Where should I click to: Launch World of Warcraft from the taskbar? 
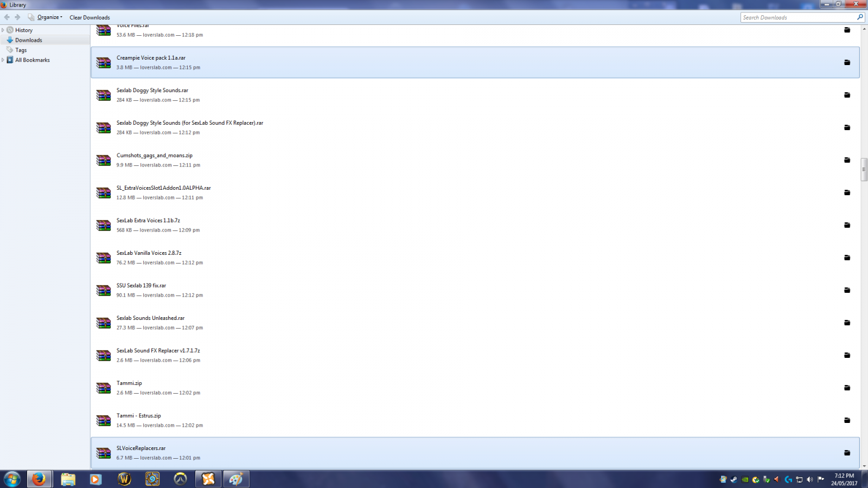(x=124, y=479)
